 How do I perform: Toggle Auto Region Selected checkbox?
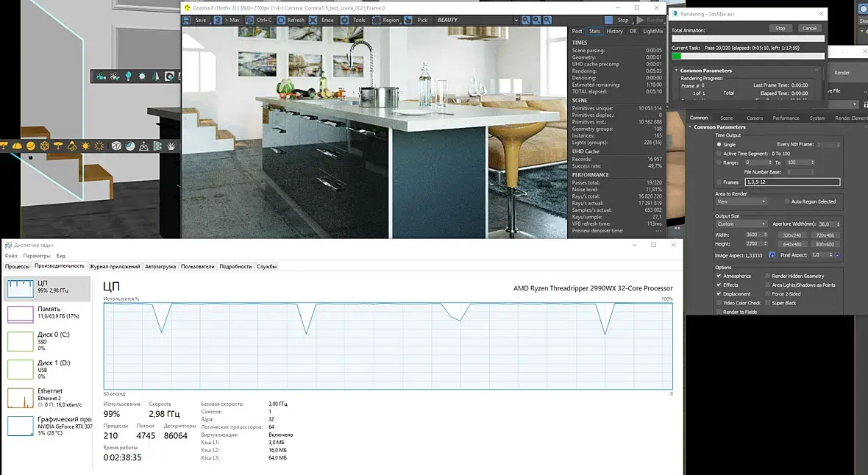787,201
